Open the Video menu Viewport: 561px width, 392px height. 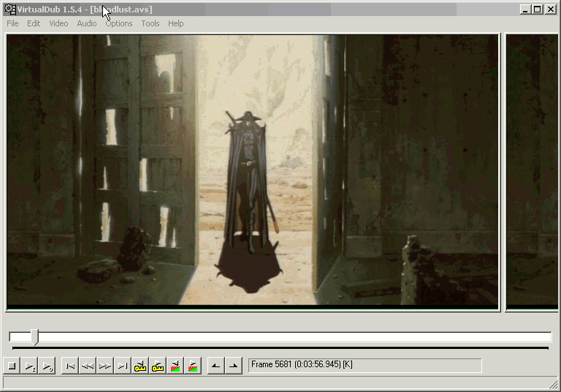click(58, 23)
